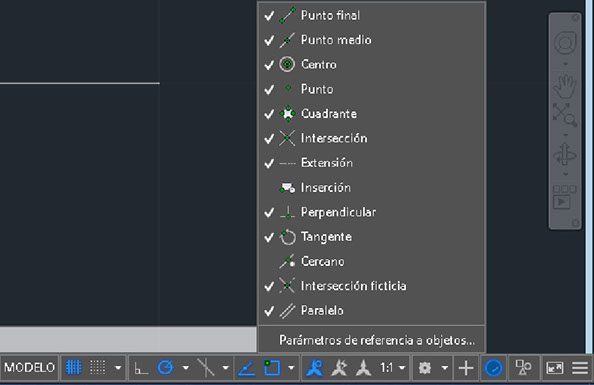Toggle the annotation monitor plus icon

(x=466, y=368)
